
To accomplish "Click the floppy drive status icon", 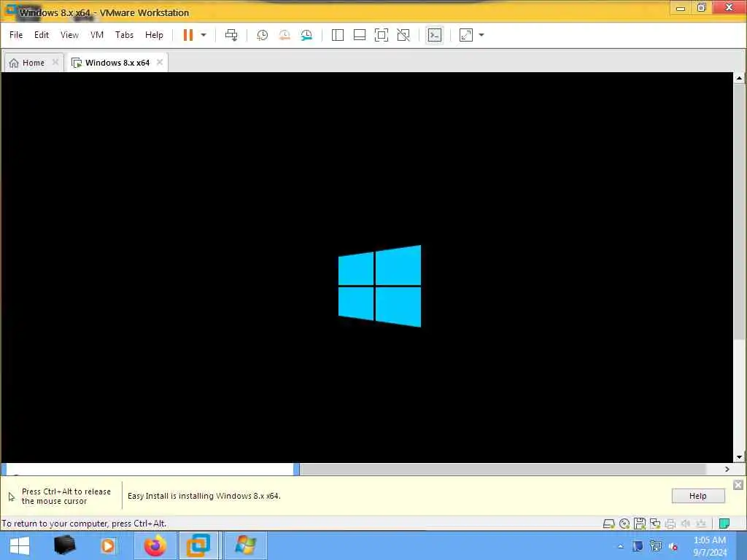I will click(639, 524).
